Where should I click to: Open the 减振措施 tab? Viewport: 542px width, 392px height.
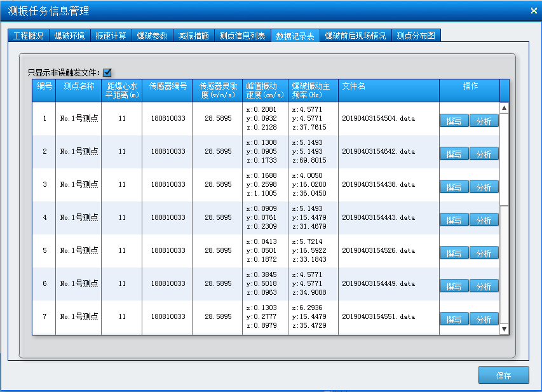[193, 36]
